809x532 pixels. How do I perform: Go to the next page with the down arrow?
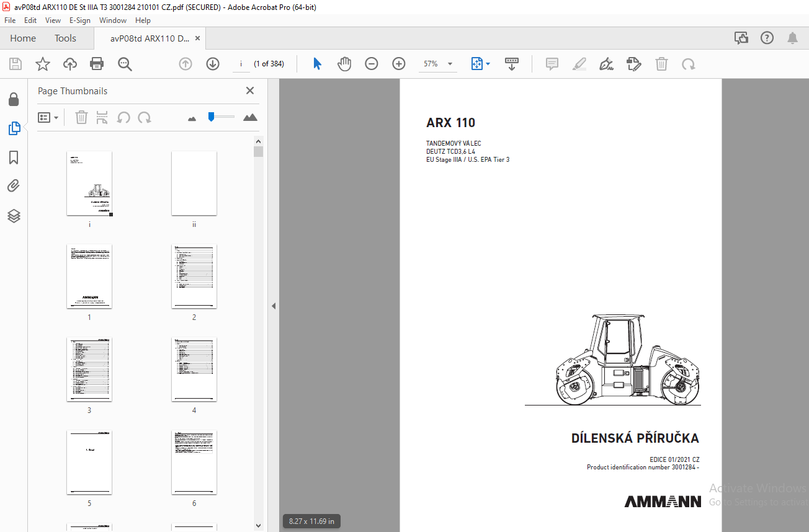pyautogui.click(x=213, y=64)
